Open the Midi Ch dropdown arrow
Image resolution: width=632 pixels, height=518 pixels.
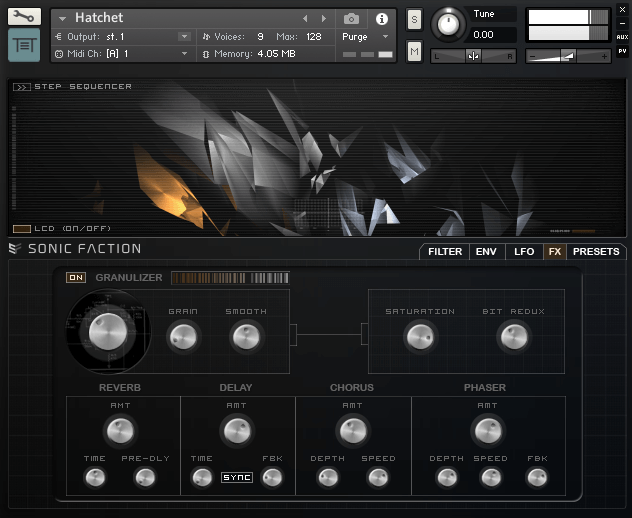pyautogui.click(x=184, y=54)
